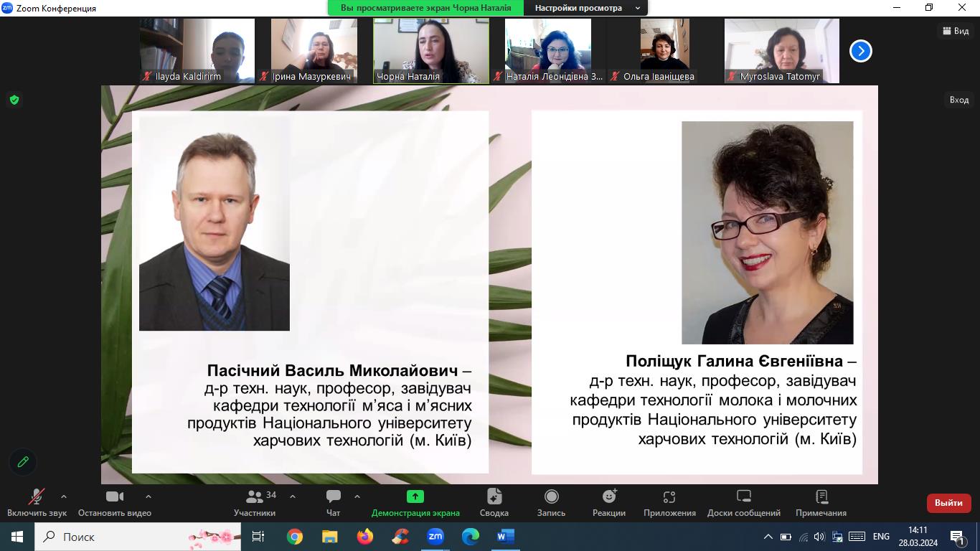Image resolution: width=980 pixels, height=551 pixels.
Task: Leave the meeting with Выйти button
Action: 948,503
